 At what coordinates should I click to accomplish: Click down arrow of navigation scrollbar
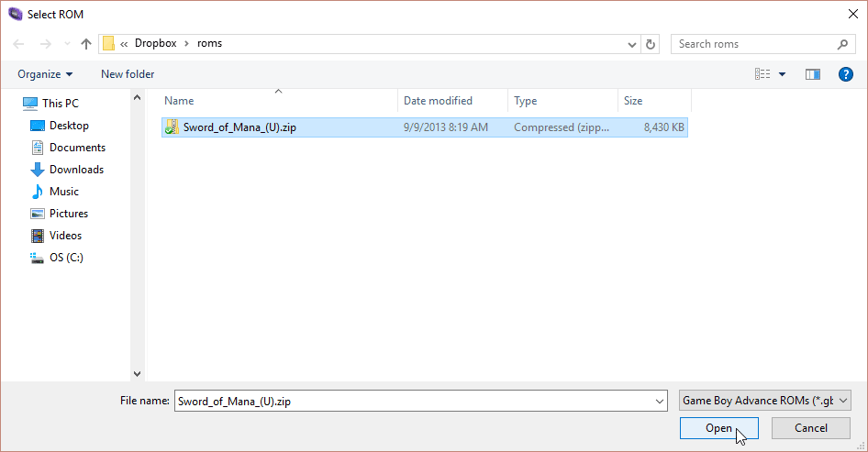[x=138, y=374]
